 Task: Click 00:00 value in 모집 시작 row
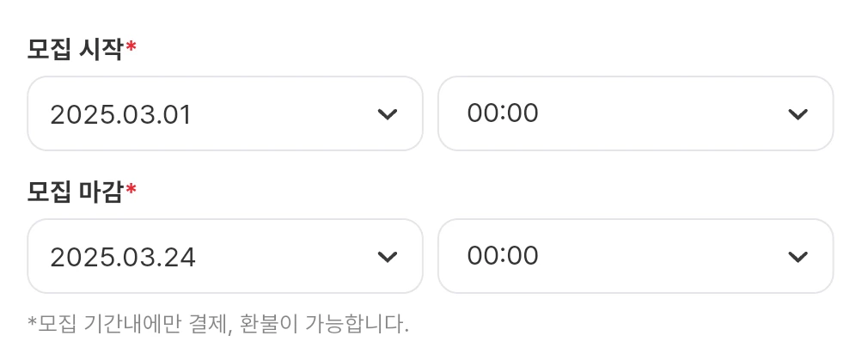503,113
